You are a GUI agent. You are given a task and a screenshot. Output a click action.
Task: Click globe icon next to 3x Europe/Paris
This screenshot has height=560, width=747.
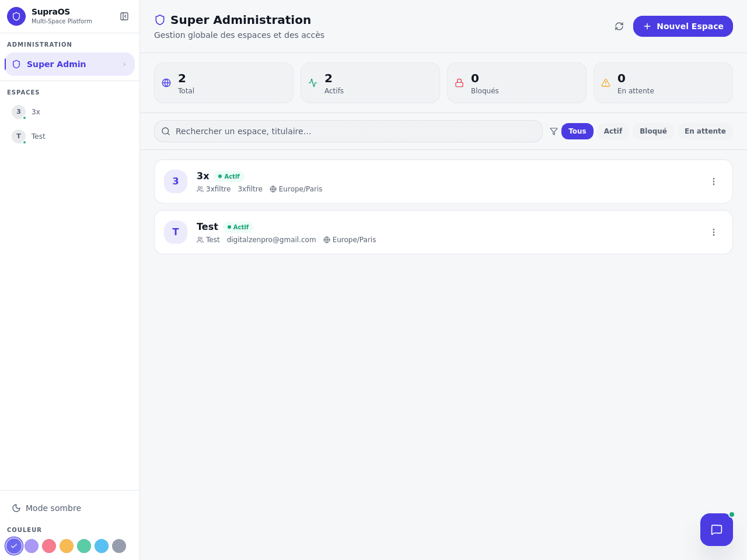click(x=273, y=189)
